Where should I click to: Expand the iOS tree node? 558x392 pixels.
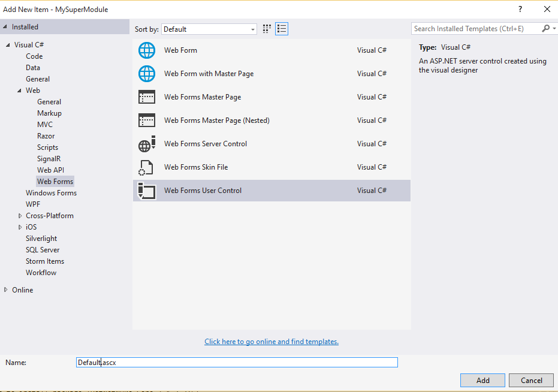20,227
